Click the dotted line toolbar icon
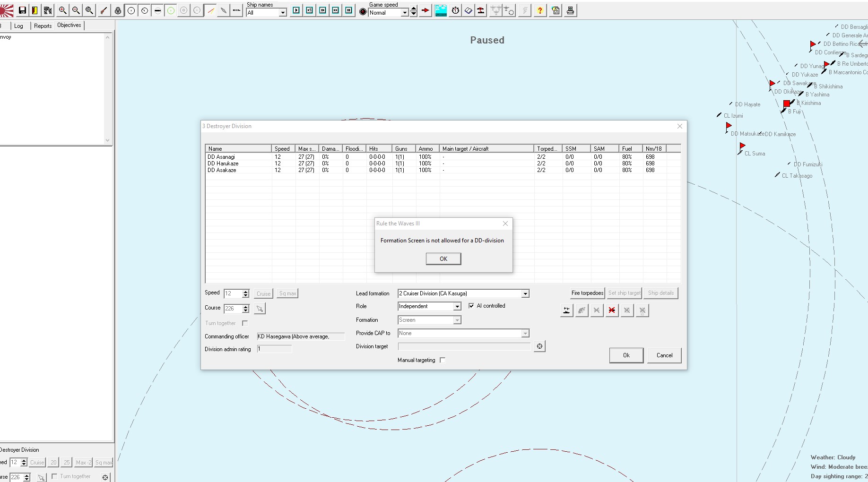This screenshot has width=868, height=482. point(237,10)
